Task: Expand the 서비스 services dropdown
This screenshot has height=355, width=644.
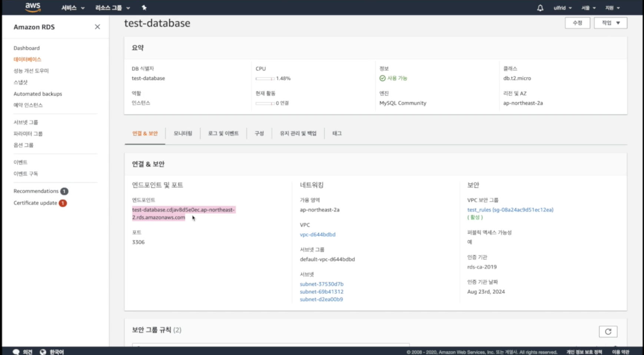Action: (x=73, y=8)
